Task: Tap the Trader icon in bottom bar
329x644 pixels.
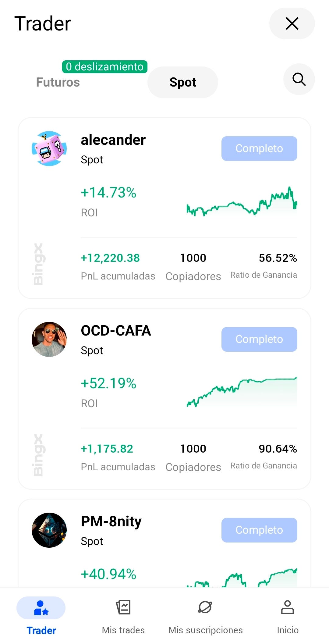Action: coord(41,607)
